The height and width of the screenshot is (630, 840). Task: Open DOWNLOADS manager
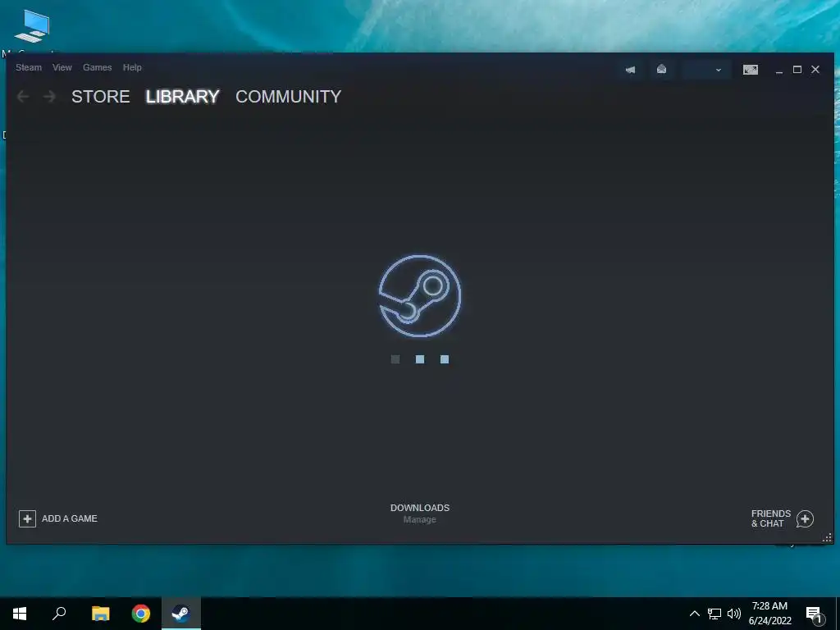pos(420,508)
